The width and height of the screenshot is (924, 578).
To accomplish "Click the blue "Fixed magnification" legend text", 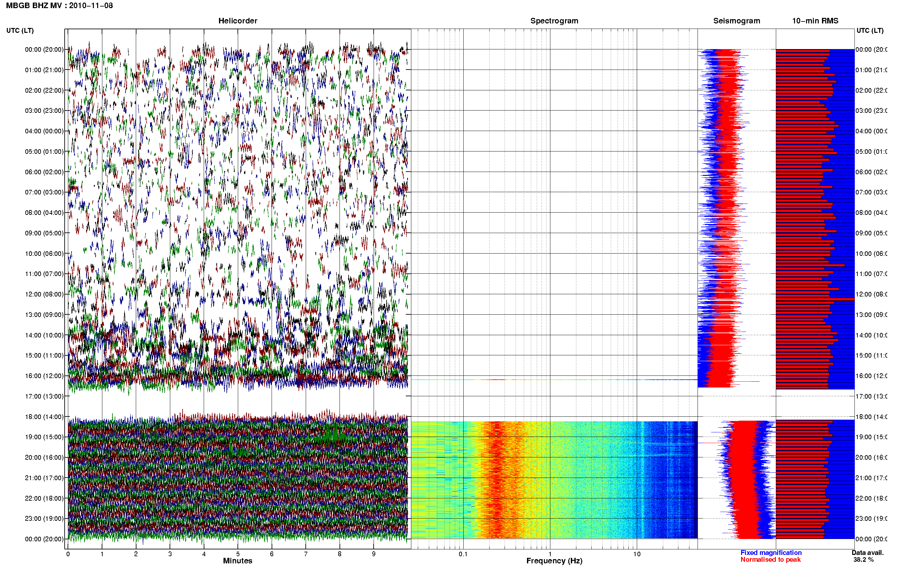I will coord(771,553).
